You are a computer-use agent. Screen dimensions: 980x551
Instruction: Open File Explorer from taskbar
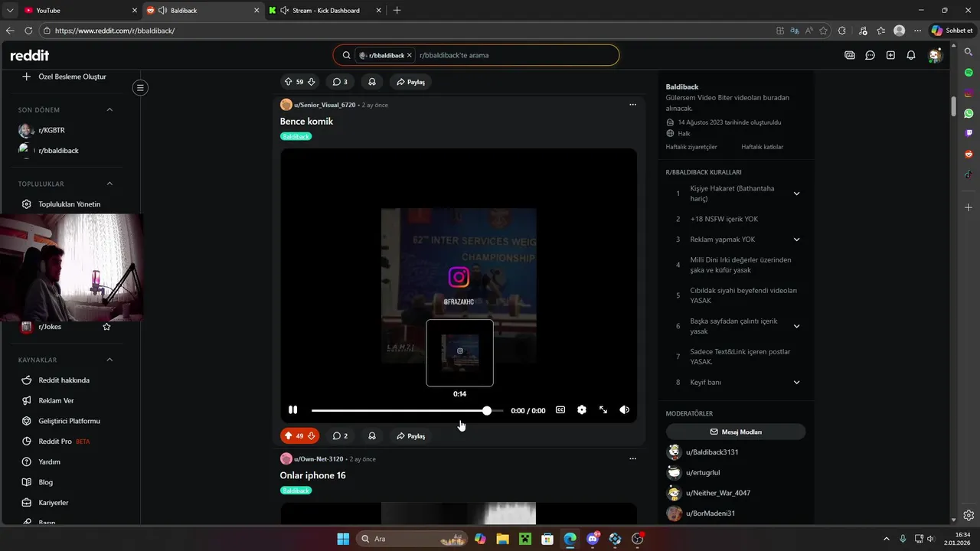[503, 539]
